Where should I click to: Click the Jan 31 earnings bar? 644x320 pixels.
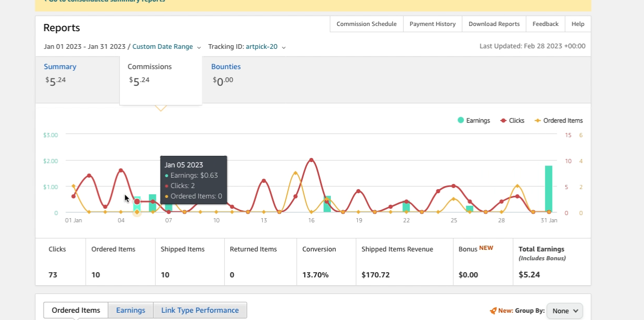(548, 189)
